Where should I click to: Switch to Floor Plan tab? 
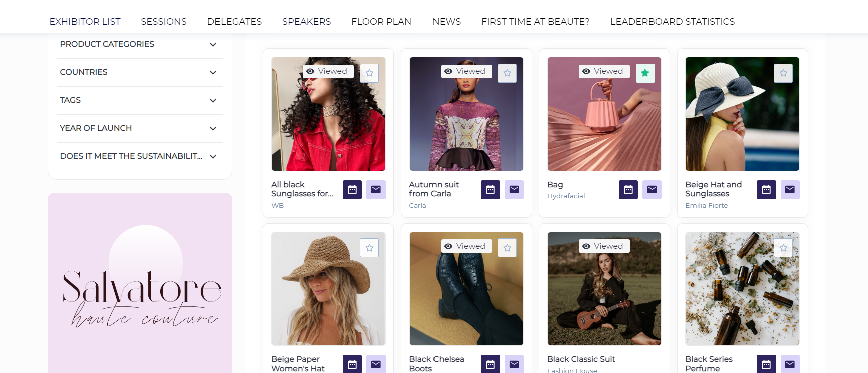(381, 22)
